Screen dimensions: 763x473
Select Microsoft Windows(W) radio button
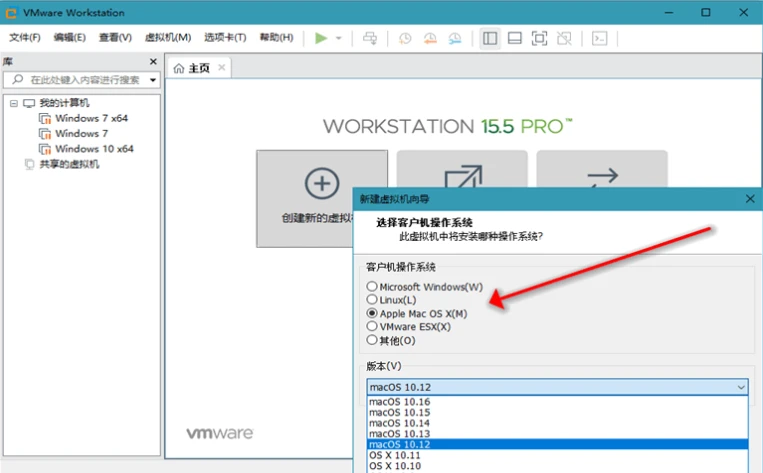point(372,286)
